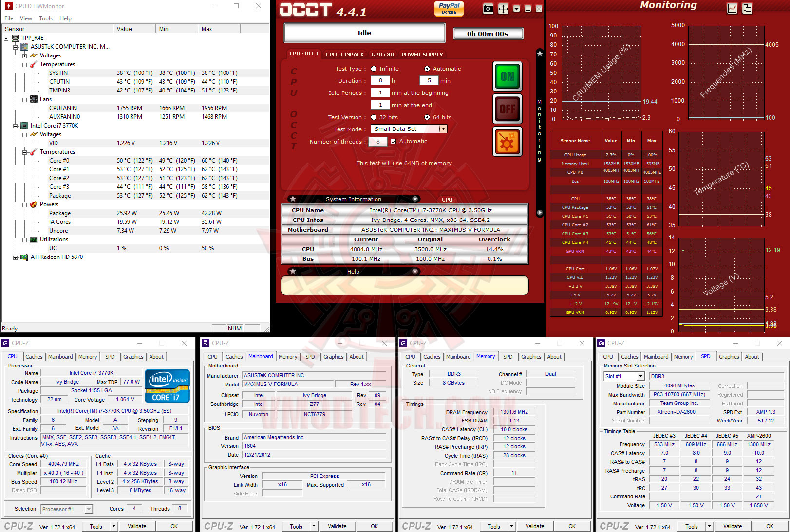Click the Intel Core i7 logo in CPU-Z
Viewport: 790px width, 532px height.
167,386
